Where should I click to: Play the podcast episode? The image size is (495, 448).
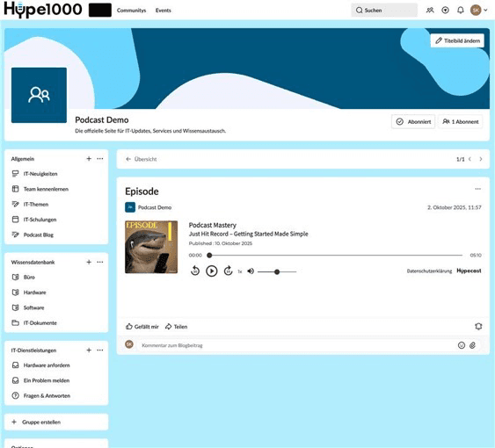pos(212,271)
